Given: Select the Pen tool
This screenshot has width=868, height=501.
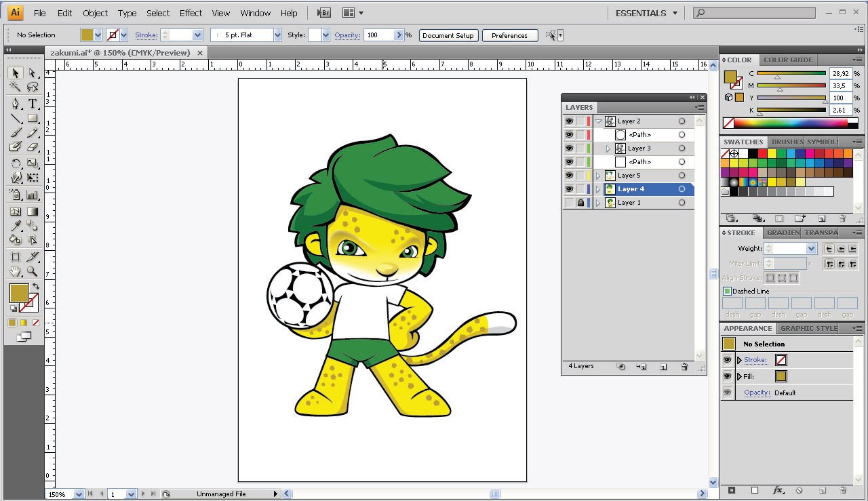Looking at the screenshot, I should pos(16,104).
